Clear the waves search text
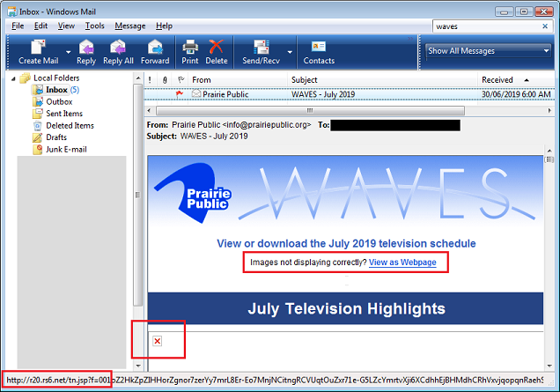Viewport: 560px width, 392px height. (x=545, y=26)
